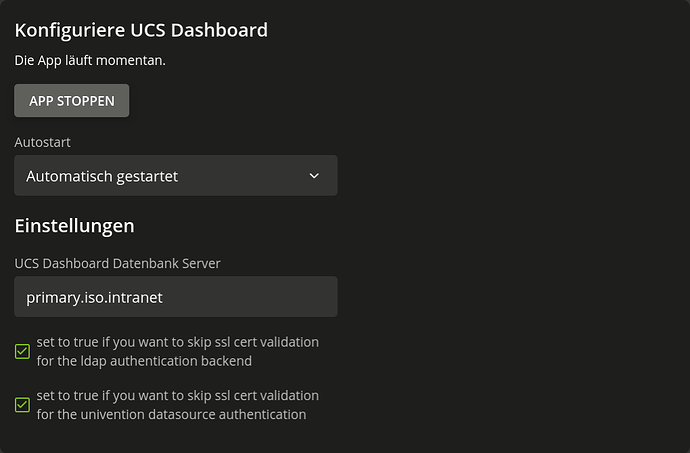Click the univention datasource authentication label text

[x=178, y=405]
